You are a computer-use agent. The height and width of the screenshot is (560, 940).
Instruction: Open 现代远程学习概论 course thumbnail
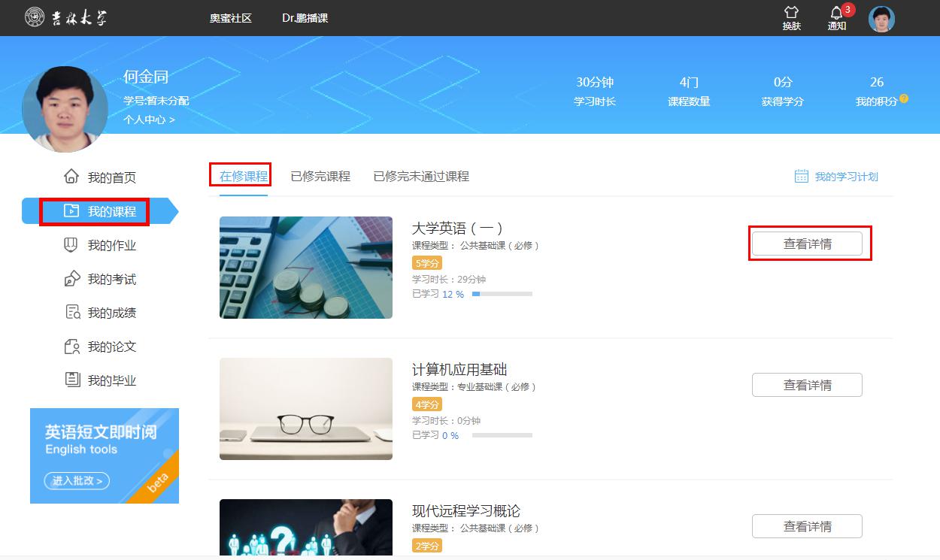pyautogui.click(x=306, y=528)
